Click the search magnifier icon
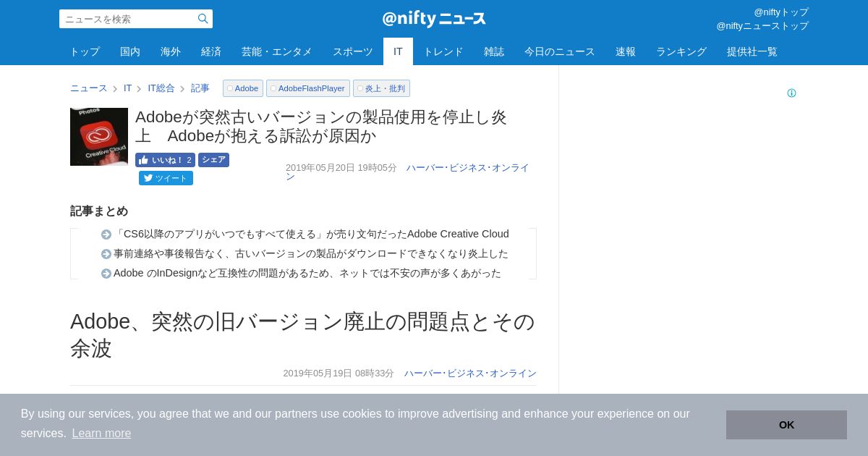868x456 pixels. (203, 19)
